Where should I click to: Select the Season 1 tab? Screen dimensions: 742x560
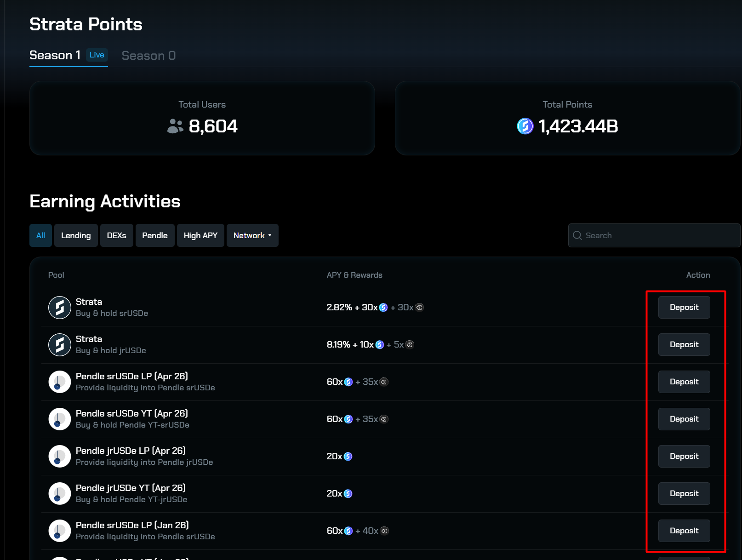[55, 56]
